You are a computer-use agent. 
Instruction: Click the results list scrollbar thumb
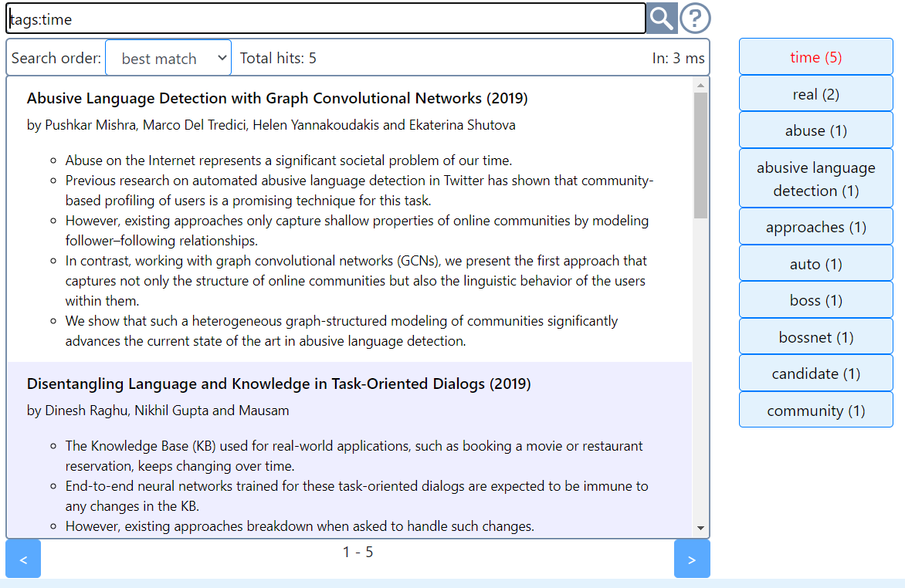tap(700, 155)
